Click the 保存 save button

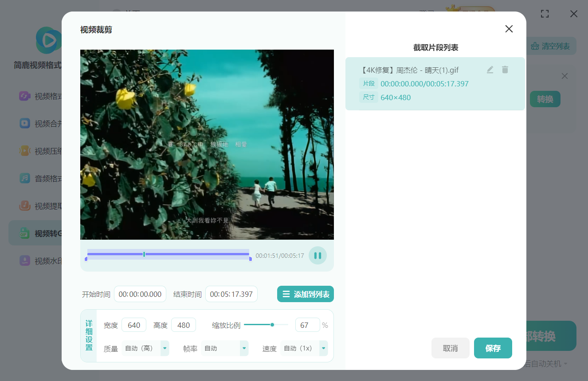point(493,348)
